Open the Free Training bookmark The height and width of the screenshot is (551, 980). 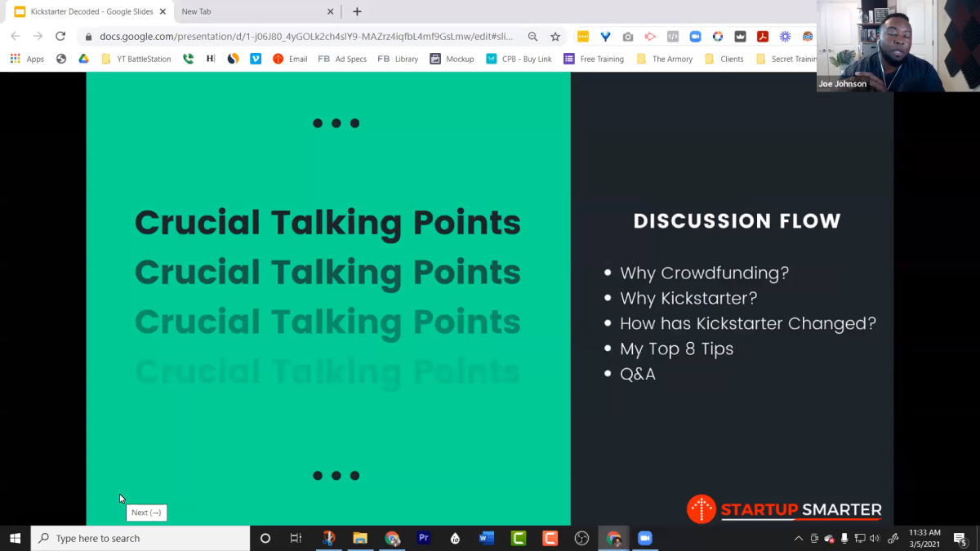594,59
